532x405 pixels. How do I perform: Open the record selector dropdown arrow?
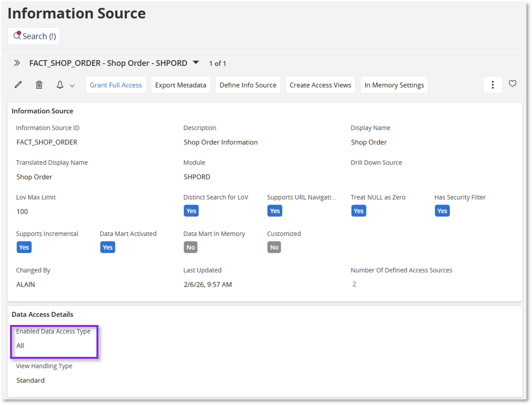point(196,62)
